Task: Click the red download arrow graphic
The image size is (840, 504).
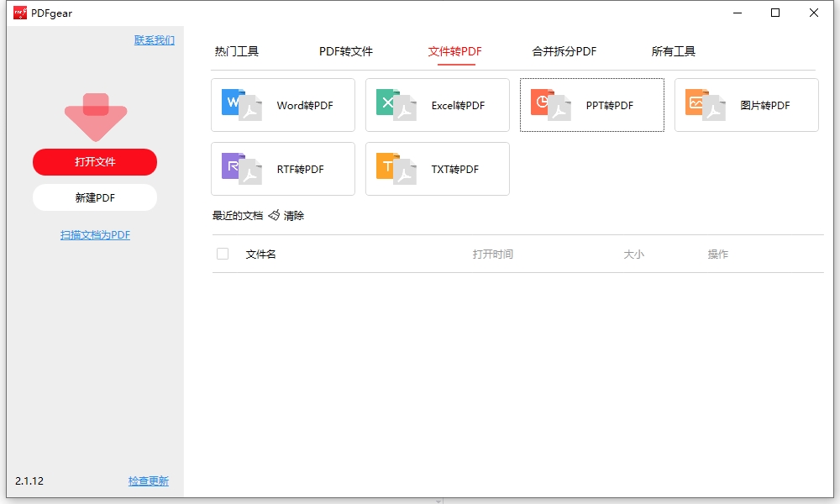Action: 96,118
